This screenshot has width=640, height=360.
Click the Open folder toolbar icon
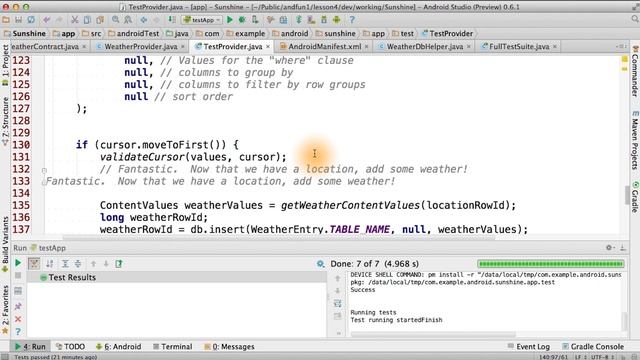coord(6,20)
